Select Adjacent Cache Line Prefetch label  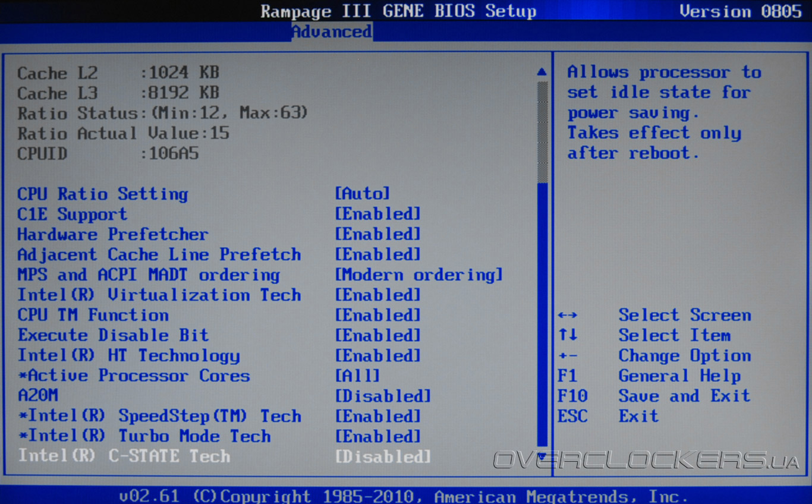(x=159, y=254)
